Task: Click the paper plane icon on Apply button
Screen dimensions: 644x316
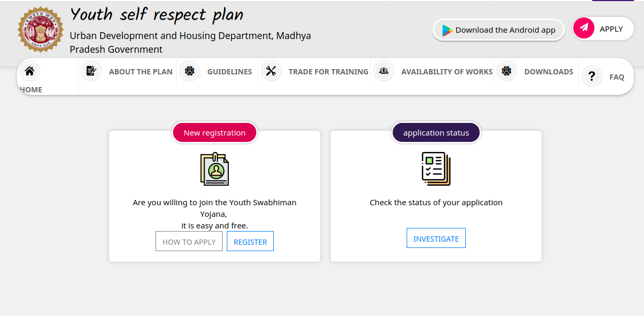Action: (x=583, y=28)
